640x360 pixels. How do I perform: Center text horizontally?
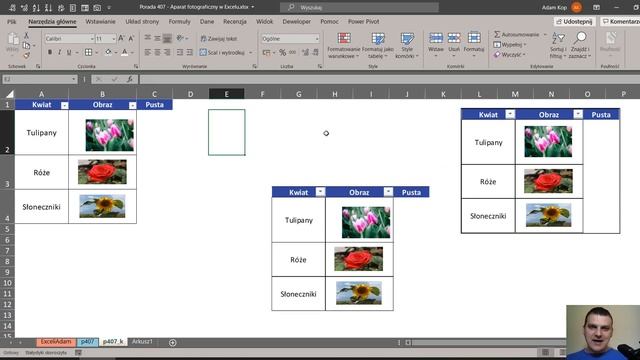[158, 52]
